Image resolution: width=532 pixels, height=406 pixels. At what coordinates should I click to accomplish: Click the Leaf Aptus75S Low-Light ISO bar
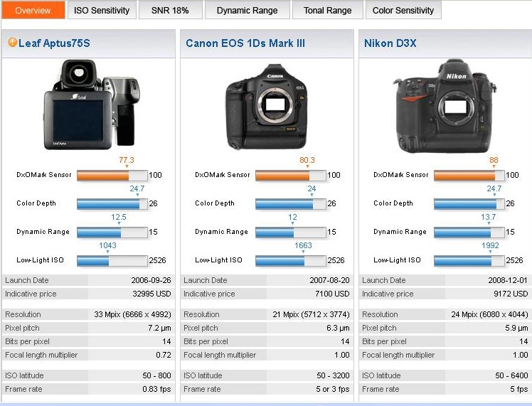[x=112, y=260]
